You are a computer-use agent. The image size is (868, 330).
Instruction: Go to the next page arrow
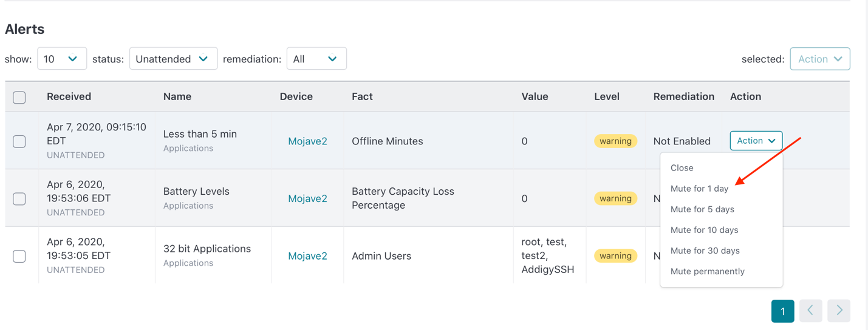tap(839, 311)
